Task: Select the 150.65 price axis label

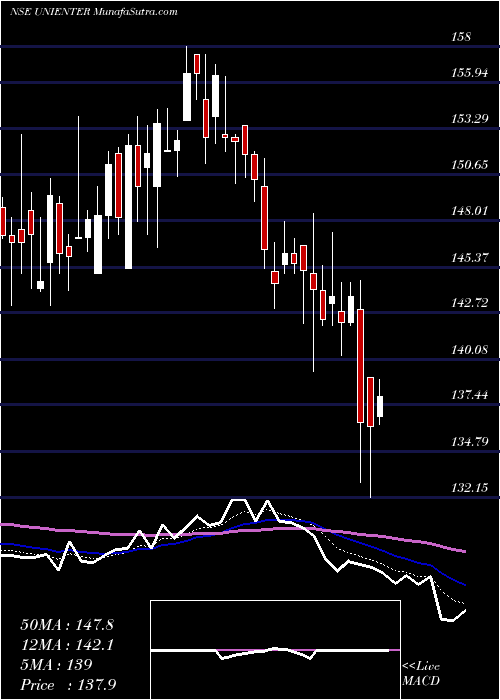Action: (469, 165)
